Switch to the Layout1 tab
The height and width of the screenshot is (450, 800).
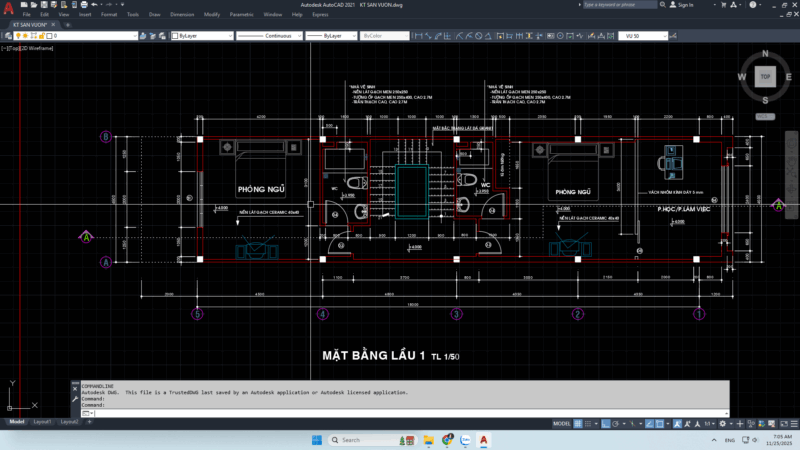click(x=42, y=422)
